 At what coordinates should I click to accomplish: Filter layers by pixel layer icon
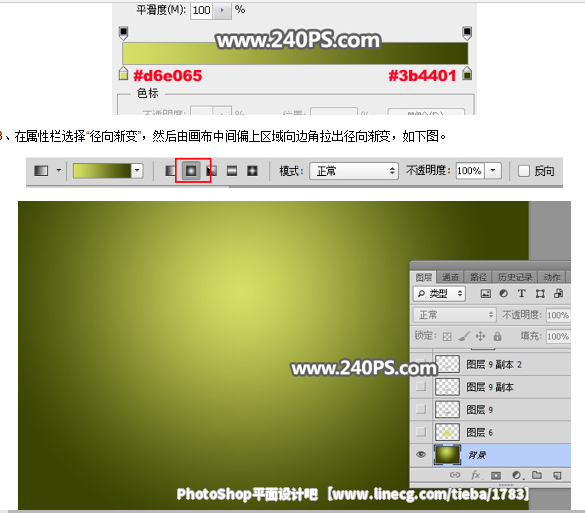pos(485,294)
